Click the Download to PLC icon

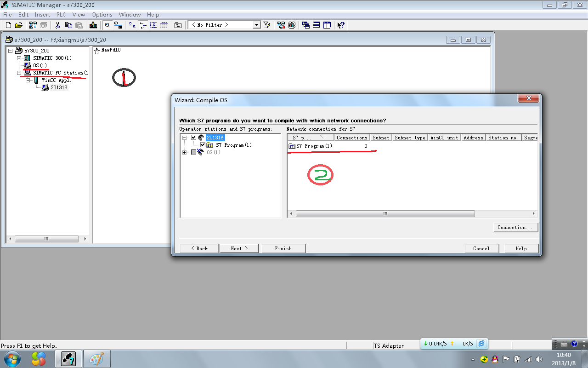tap(93, 25)
